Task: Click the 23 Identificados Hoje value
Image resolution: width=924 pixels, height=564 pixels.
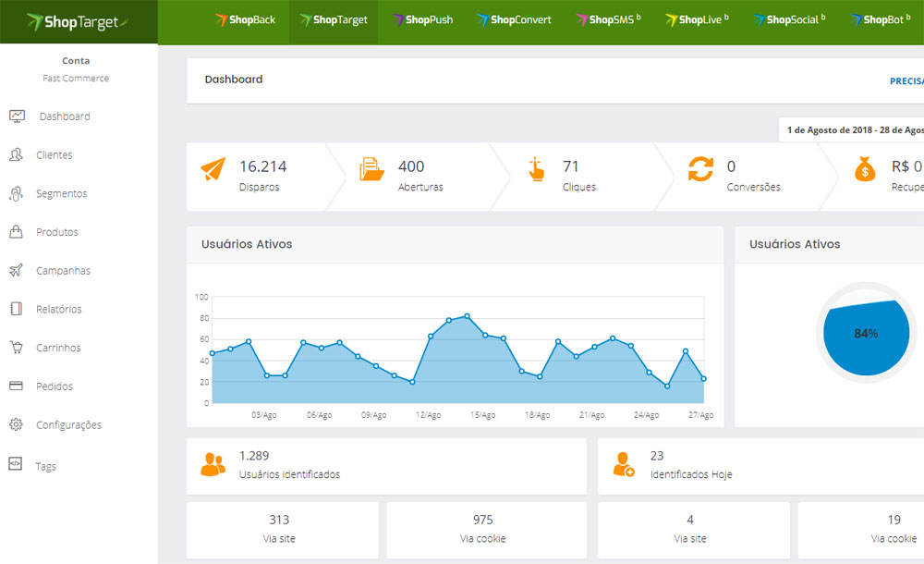Action: (656, 456)
